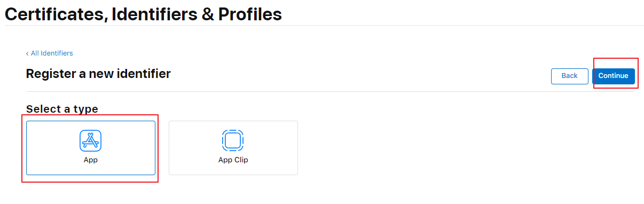Click the App Store icon in App card

tap(91, 140)
